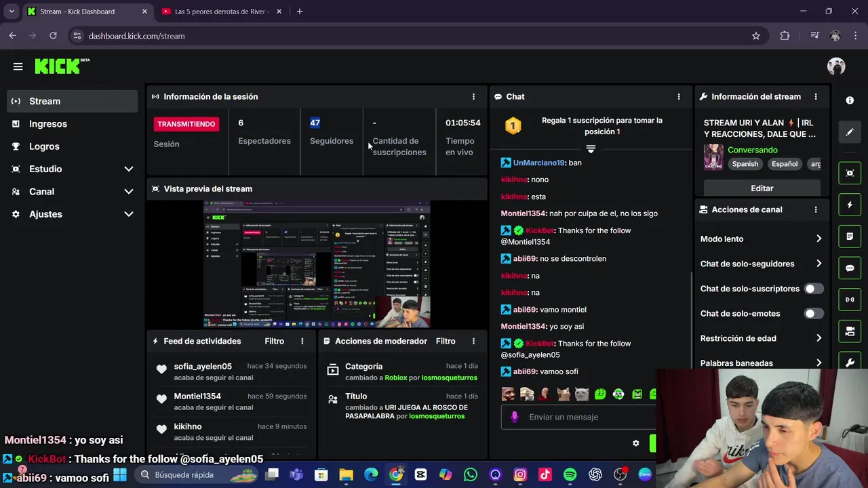Open Restricción de edad settings
The height and width of the screenshot is (488, 868).
coord(761,338)
